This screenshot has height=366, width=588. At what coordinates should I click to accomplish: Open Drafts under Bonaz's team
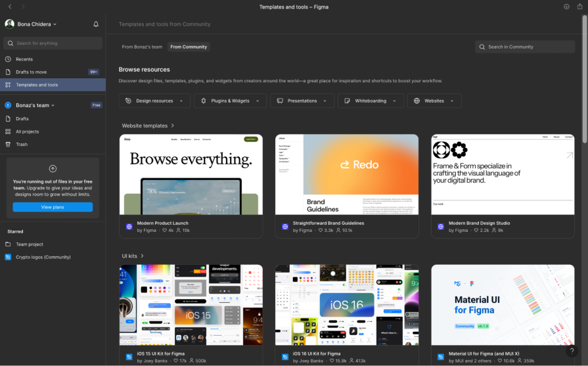pyautogui.click(x=53, y=119)
